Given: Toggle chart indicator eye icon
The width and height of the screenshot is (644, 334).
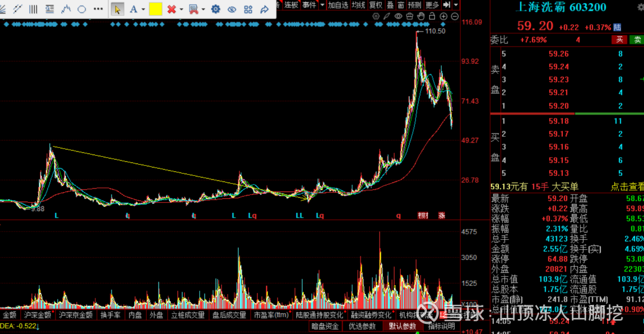Looking at the screenshot, I should point(398,17).
